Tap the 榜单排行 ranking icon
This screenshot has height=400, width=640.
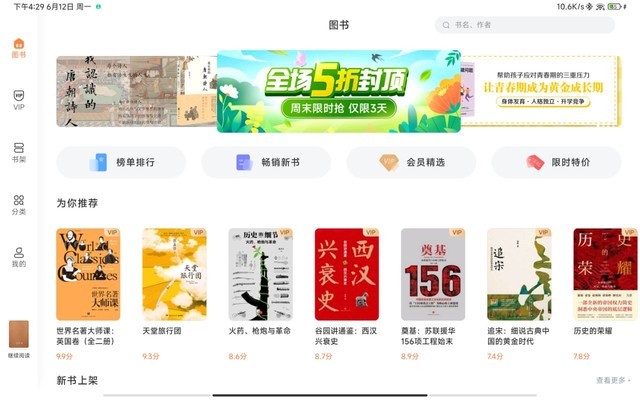pos(98,162)
